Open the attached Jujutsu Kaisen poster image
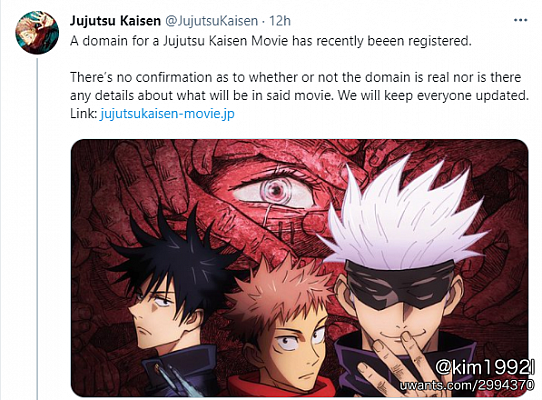The image size is (542, 400). pos(299,268)
